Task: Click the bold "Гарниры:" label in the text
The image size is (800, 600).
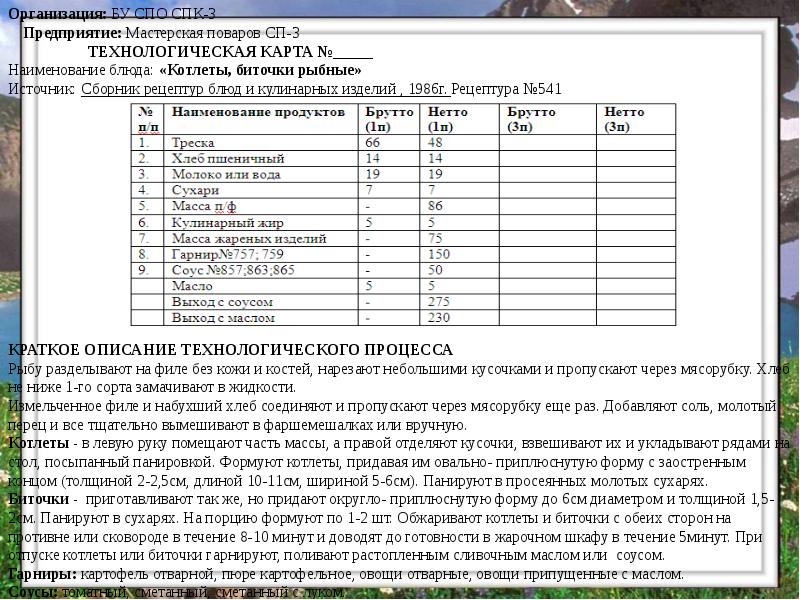Action: 40,575
